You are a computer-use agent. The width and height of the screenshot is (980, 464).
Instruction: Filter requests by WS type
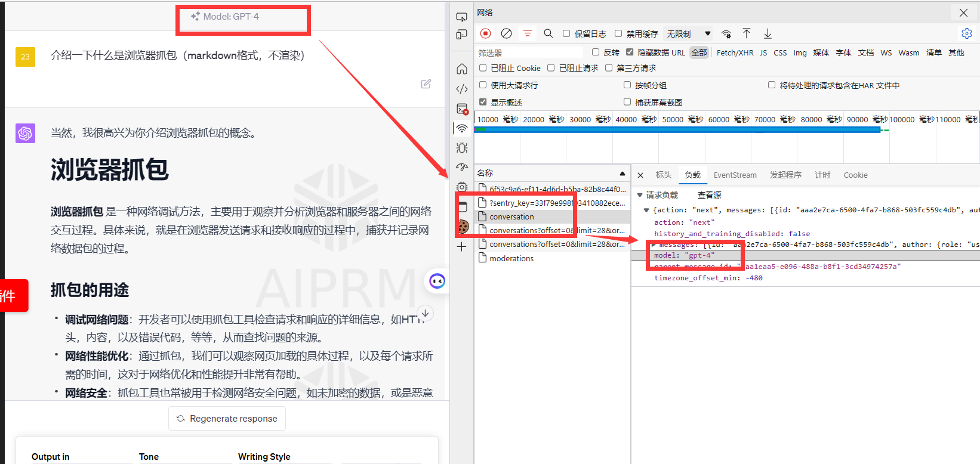click(x=886, y=52)
